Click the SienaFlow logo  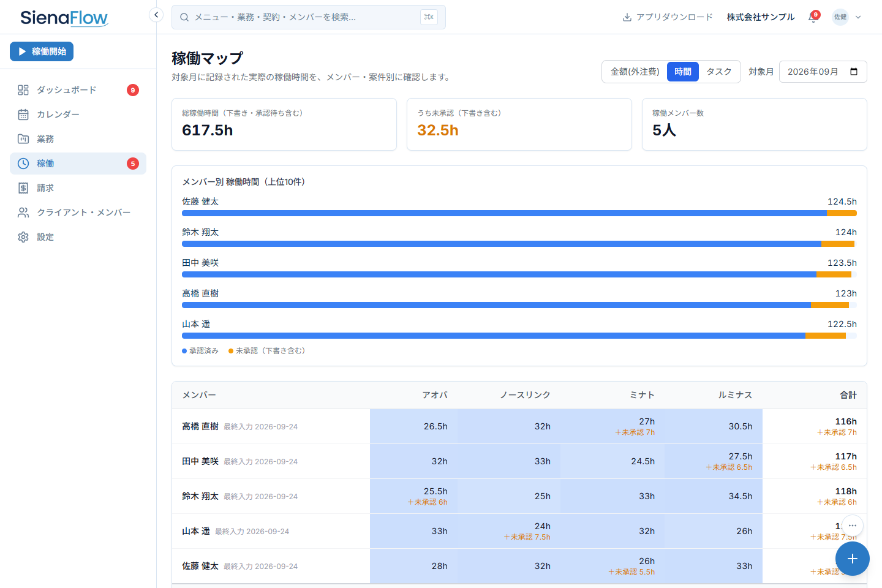64,18
